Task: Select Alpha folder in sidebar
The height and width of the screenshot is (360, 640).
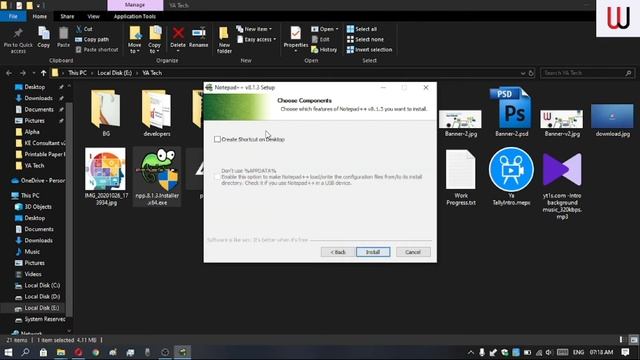Action: (x=27, y=132)
